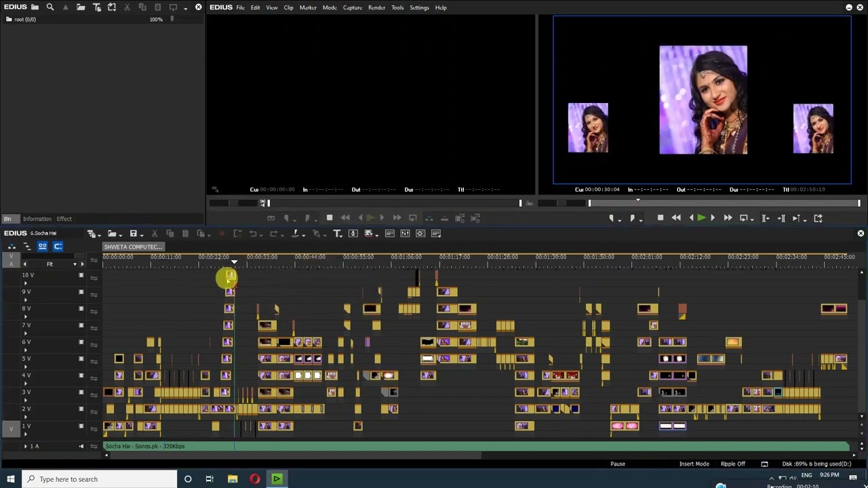Image resolution: width=868 pixels, height=488 pixels.
Task: Click Rewind in the recorder controls
Action: (x=676, y=218)
